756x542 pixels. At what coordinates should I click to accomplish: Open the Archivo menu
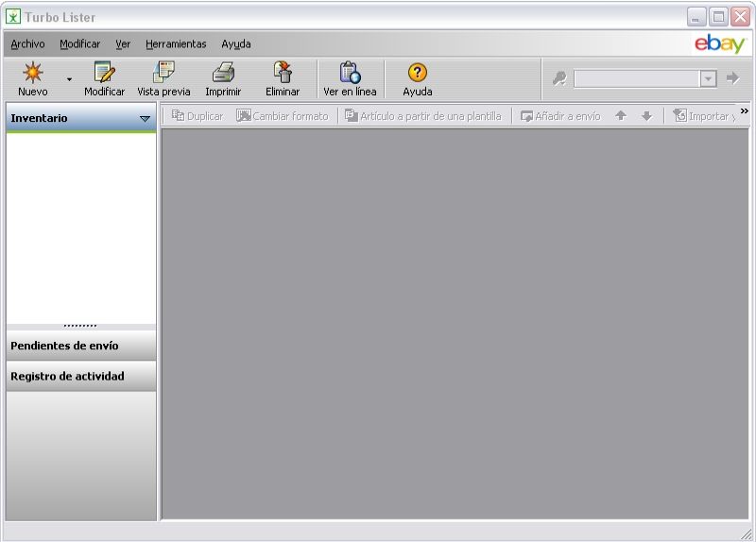(x=27, y=43)
